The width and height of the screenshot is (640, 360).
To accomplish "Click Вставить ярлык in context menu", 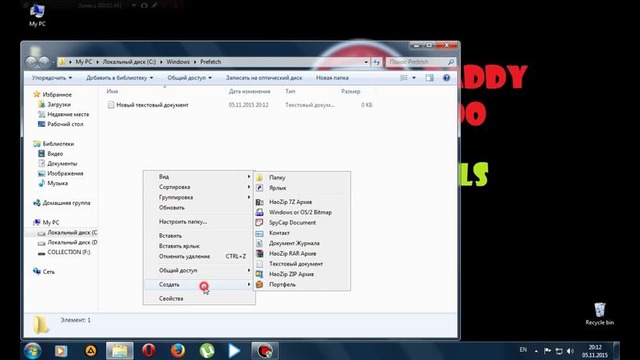I will [199, 246].
